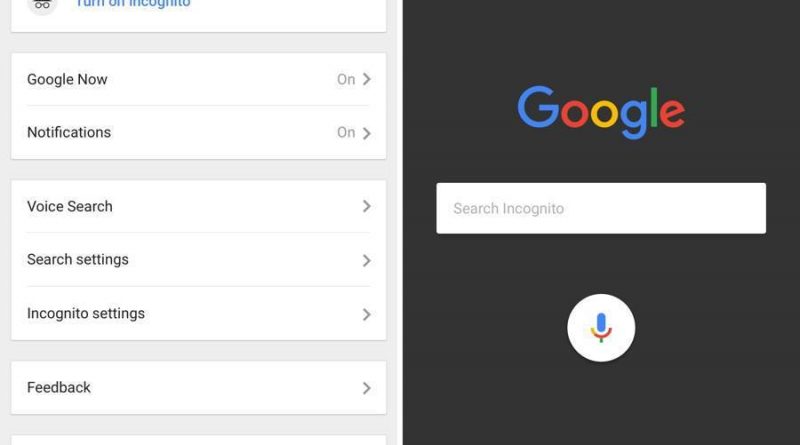This screenshot has width=800, height=445.
Task: Click the Incognito glasses icon
Action: point(42,5)
